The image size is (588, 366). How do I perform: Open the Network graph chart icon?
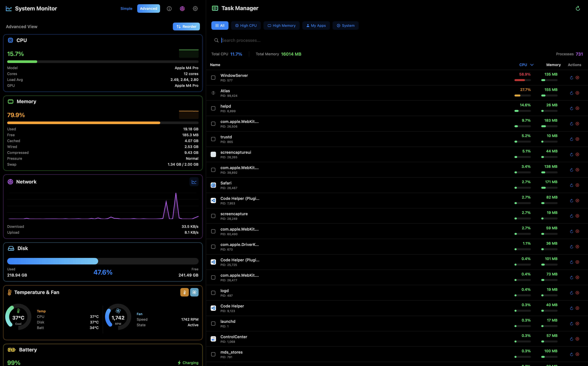[194, 182]
